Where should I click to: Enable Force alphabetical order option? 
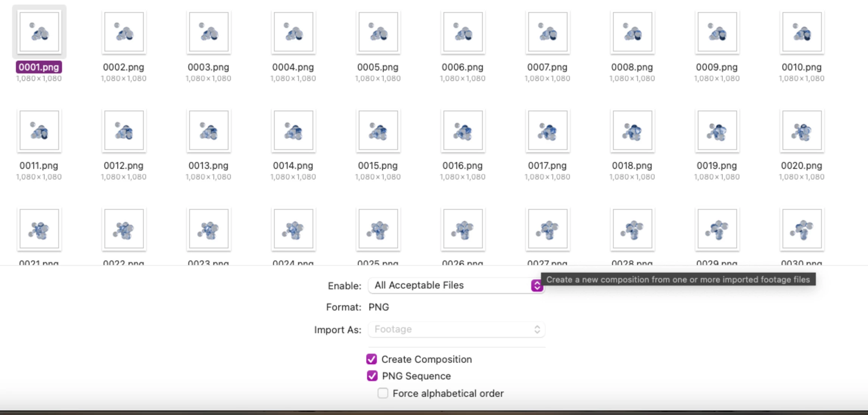[383, 393]
